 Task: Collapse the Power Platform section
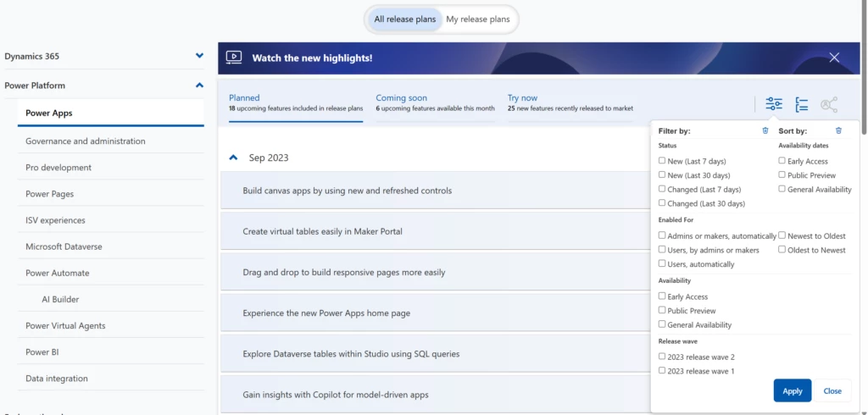tap(199, 86)
